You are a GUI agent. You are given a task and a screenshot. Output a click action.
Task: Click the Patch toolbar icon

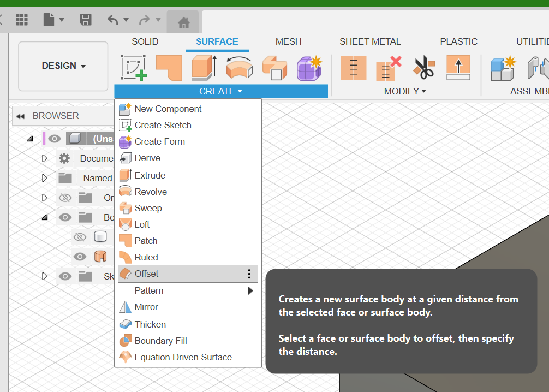(x=170, y=68)
